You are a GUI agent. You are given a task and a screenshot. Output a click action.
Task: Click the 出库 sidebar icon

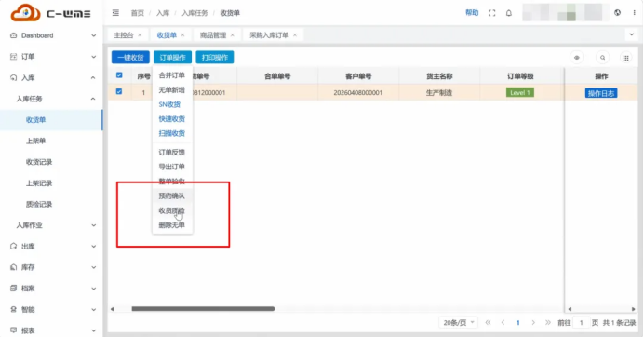pyautogui.click(x=14, y=246)
